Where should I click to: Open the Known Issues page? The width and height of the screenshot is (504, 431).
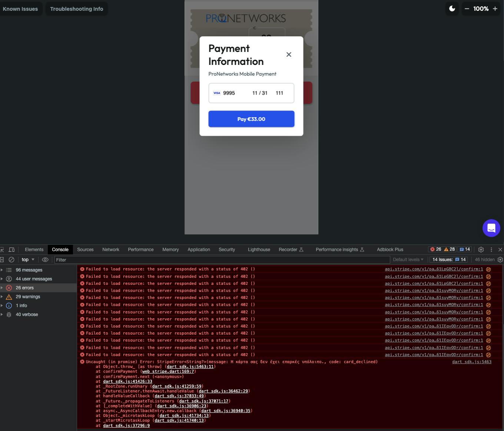click(x=20, y=9)
